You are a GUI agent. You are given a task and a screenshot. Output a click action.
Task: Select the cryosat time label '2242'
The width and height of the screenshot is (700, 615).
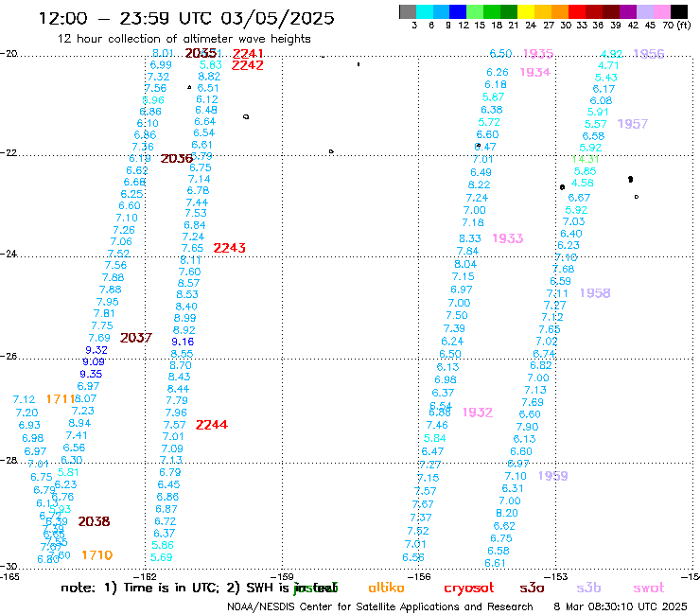click(248, 65)
